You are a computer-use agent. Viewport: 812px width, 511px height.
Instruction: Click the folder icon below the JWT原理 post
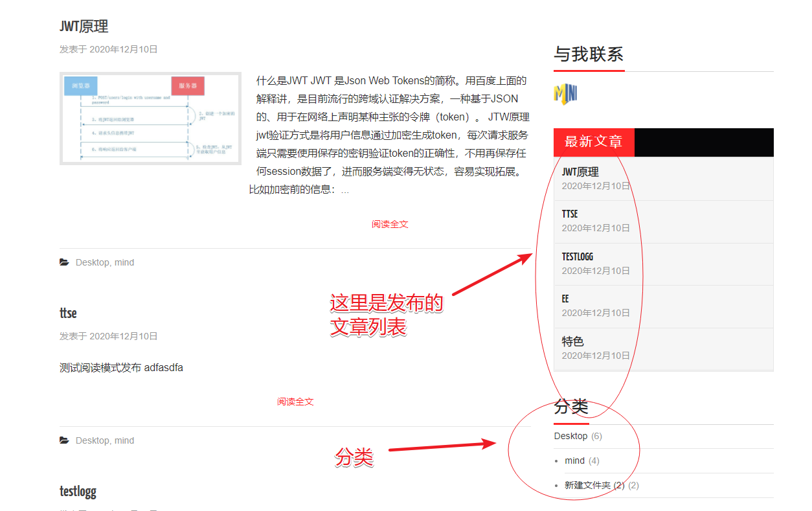pos(64,262)
